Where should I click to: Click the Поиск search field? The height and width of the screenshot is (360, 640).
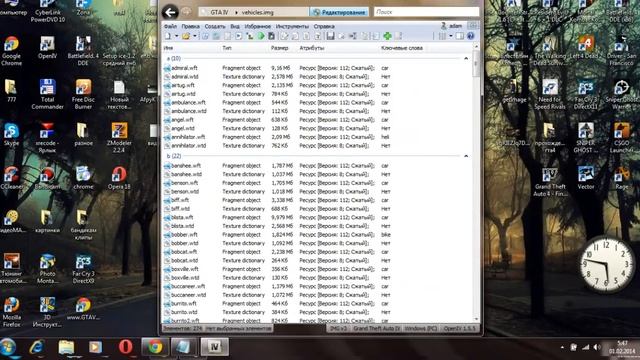[x=426, y=12]
